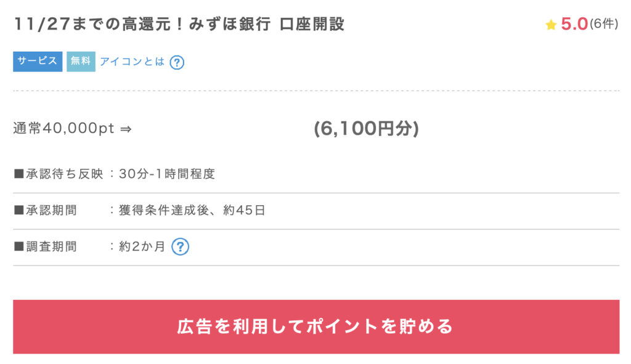Click the 30分-1時間程度 value
This screenshot has width=631, height=364.
(x=166, y=174)
